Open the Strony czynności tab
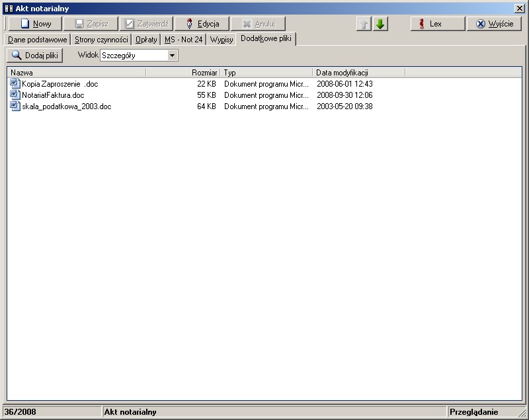This screenshot has width=529, height=420. pos(101,40)
